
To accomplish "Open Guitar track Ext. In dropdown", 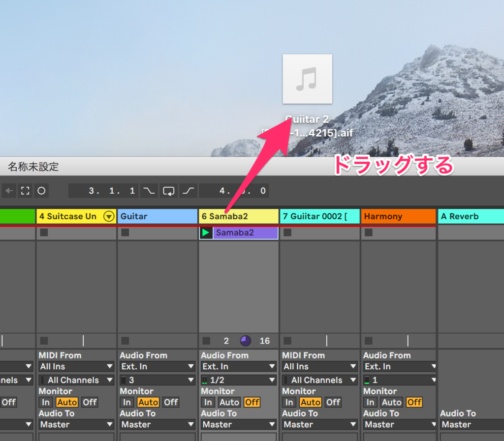I will coord(157,367).
